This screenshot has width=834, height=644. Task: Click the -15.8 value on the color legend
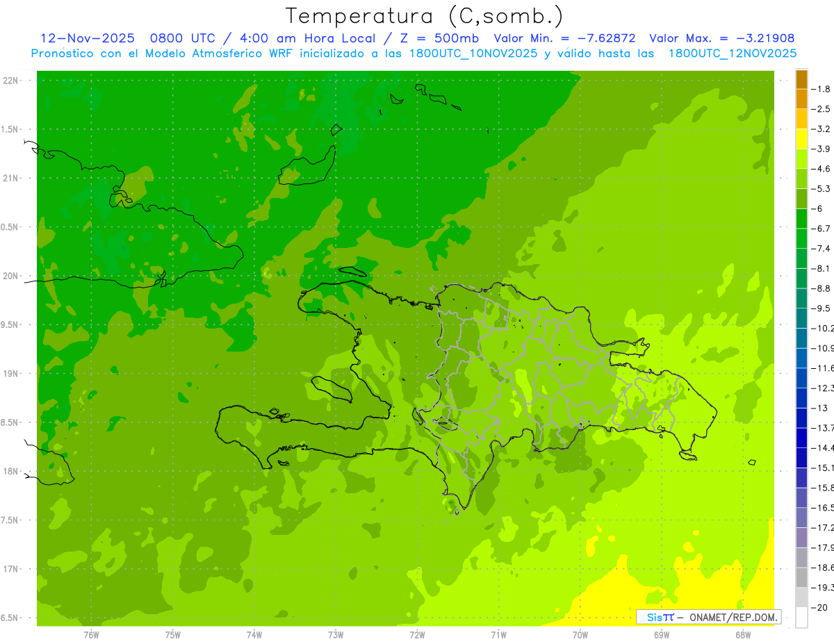click(x=822, y=487)
